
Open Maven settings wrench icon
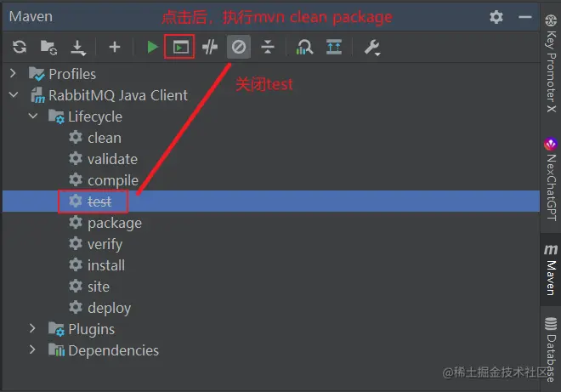point(372,48)
